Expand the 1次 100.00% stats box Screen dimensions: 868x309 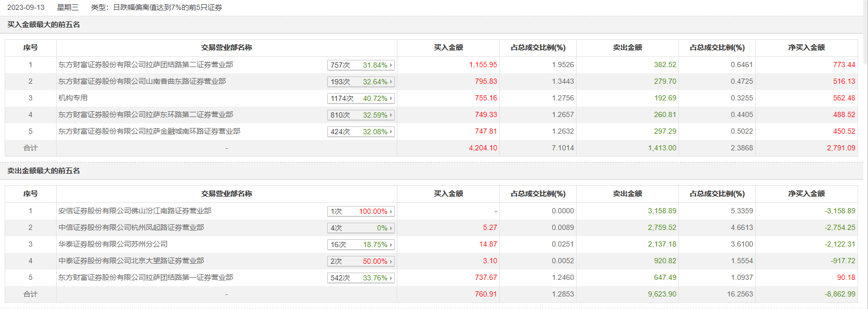click(361, 211)
